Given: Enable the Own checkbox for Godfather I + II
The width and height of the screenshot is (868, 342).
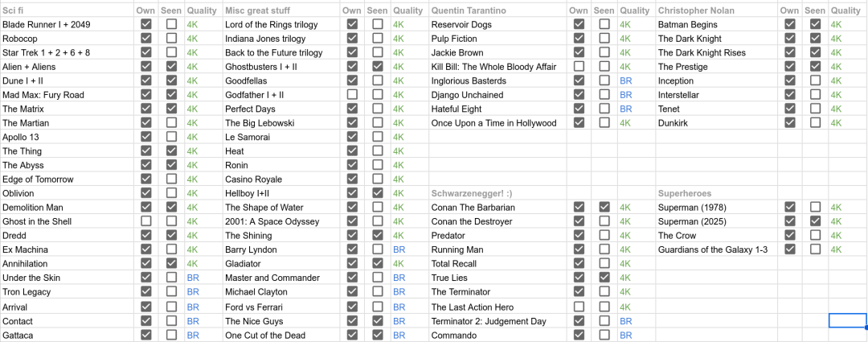Looking at the screenshot, I should click(x=352, y=95).
